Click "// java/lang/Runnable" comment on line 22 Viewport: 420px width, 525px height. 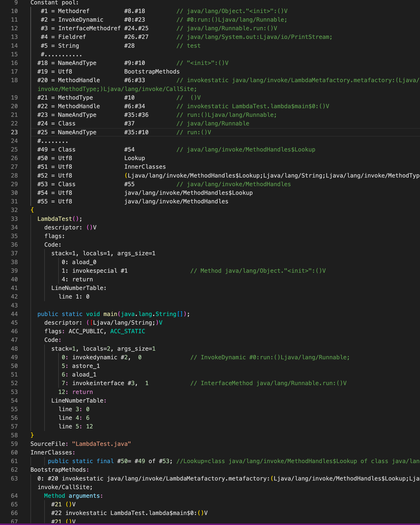tap(213, 123)
